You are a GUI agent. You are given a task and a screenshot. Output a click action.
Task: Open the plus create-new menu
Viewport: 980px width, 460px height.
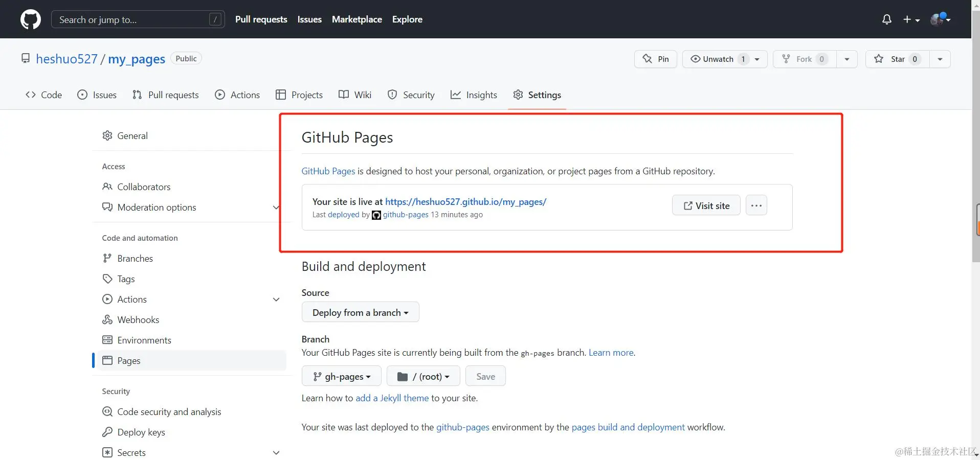pos(911,19)
